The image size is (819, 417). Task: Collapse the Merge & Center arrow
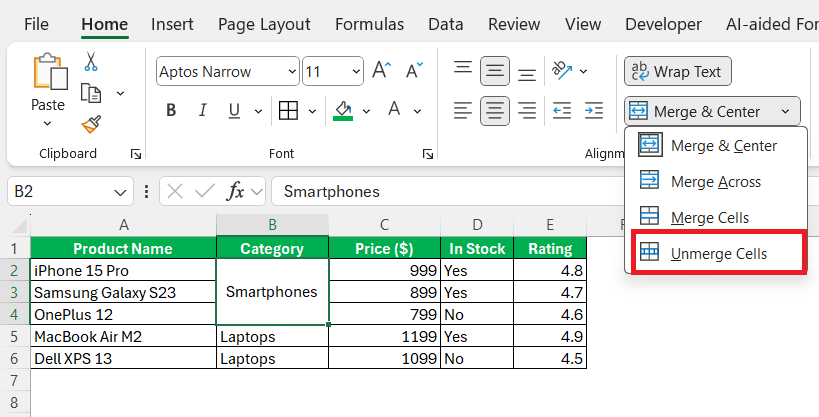tap(786, 111)
